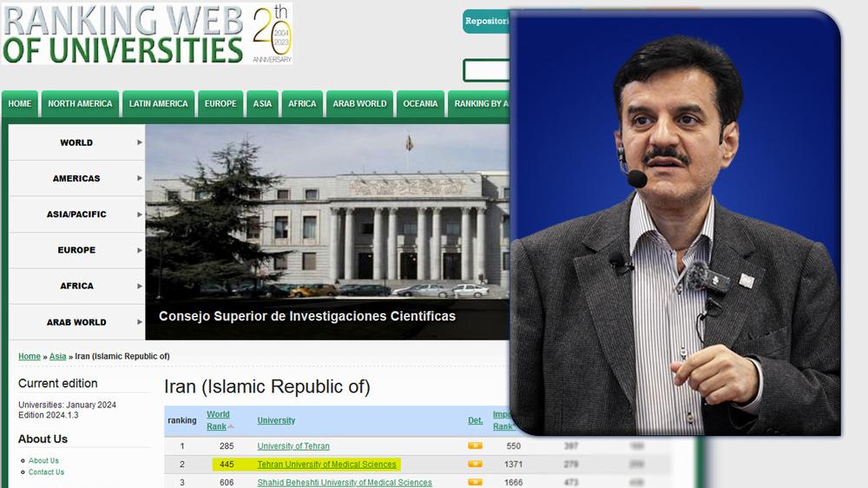Screen dimensions: 868x488
Task: Click the search input field
Action: (486, 70)
